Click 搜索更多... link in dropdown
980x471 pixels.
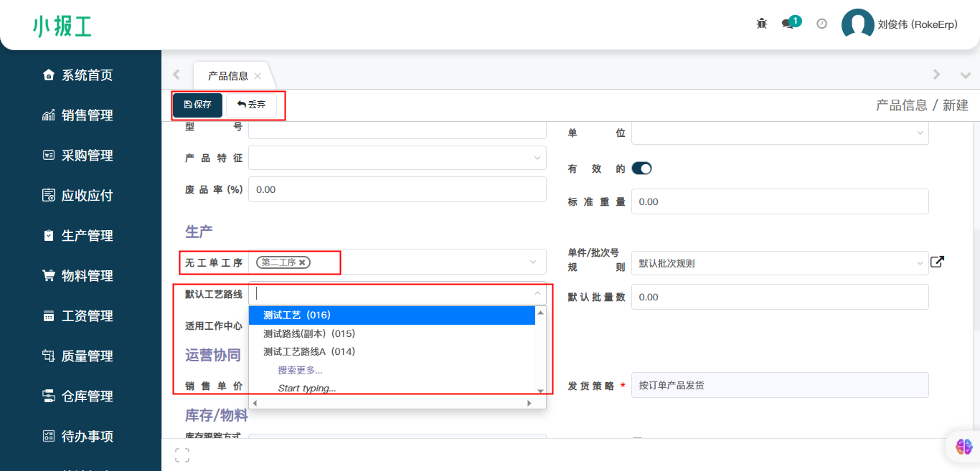(300, 370)
